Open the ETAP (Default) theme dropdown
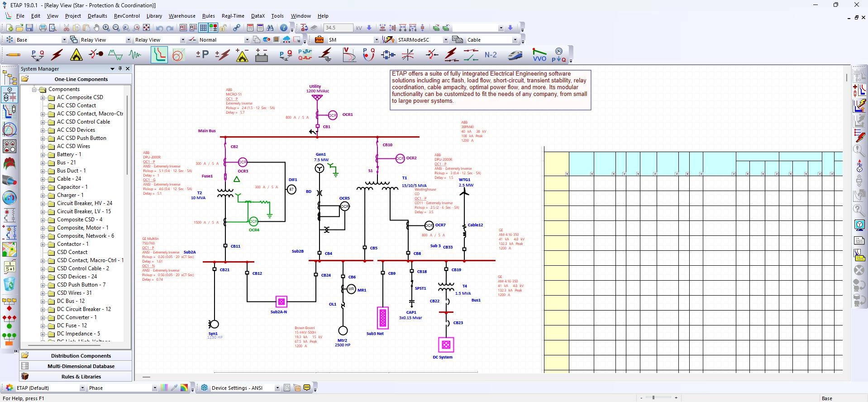The width and height of the screenshot is (868, 402). (82, 388)
